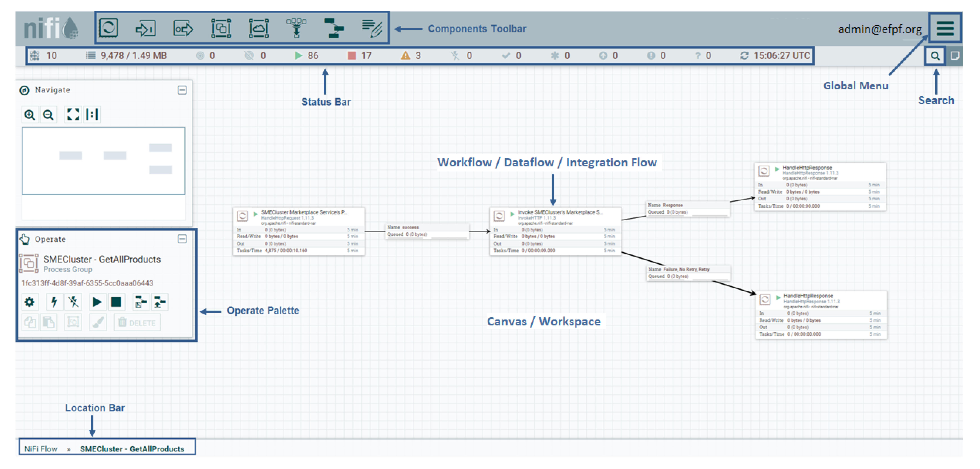Click the Search magnifier icon

point(935,56)
